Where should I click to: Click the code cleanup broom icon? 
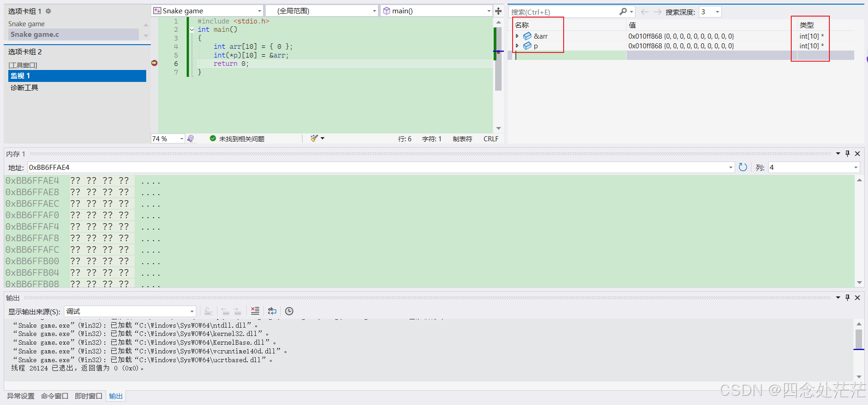click(x=314, y=138)
